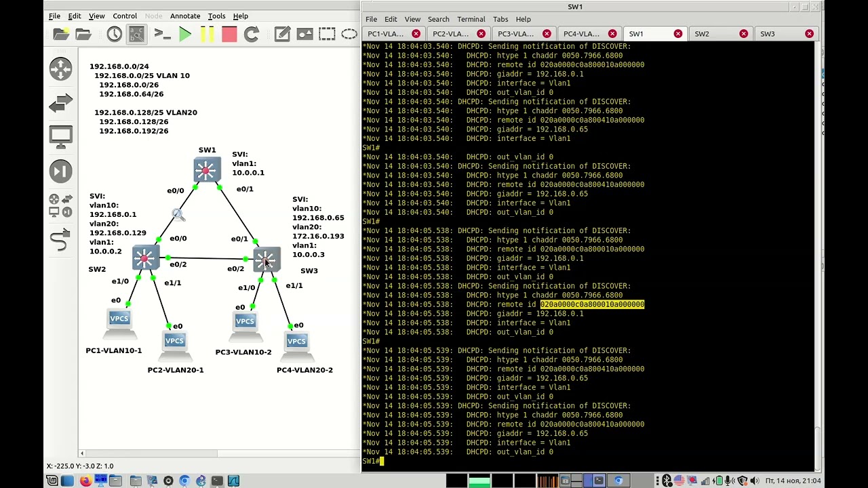Switch to PC4-VLA... terminal tab
Screen dimensions: 868x488
[x=581, y=34]
